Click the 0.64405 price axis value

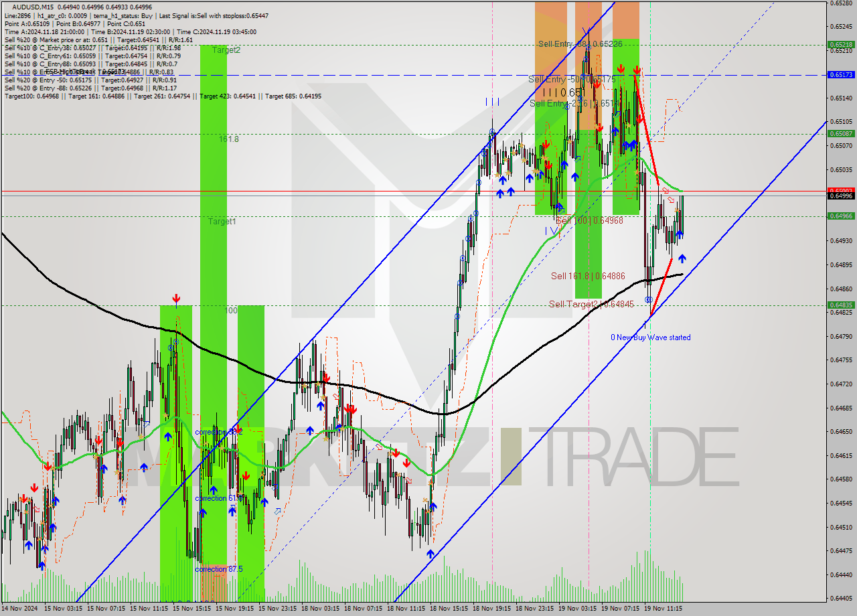coord(841,599)
